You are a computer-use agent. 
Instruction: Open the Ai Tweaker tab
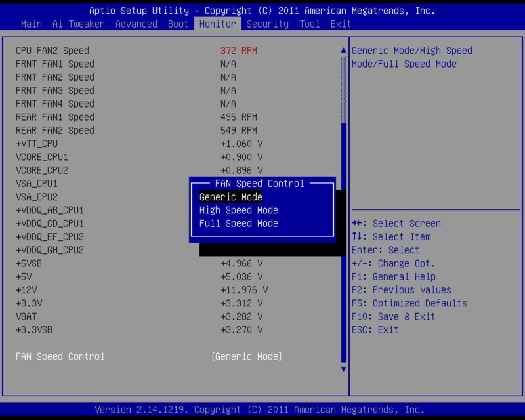coord(79,24)
